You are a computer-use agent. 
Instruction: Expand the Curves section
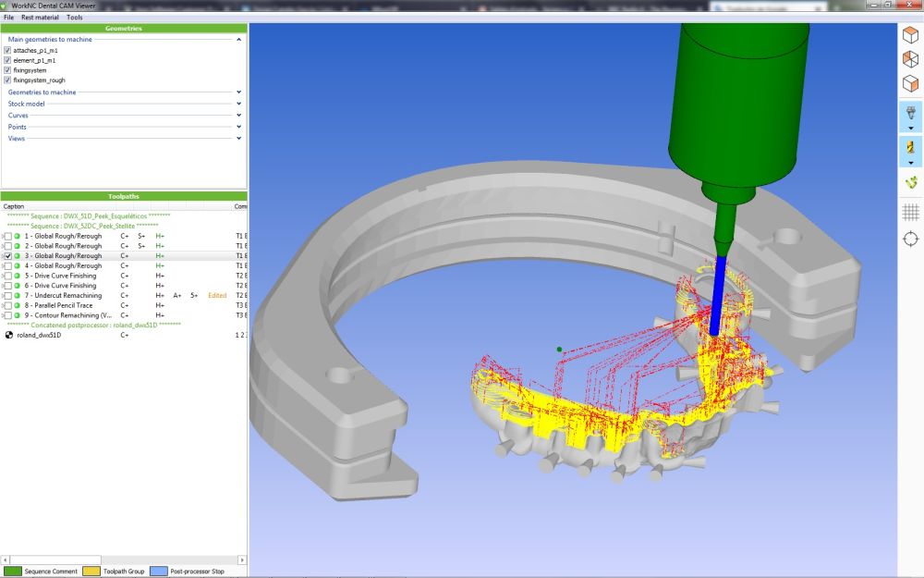click(238, 115)
